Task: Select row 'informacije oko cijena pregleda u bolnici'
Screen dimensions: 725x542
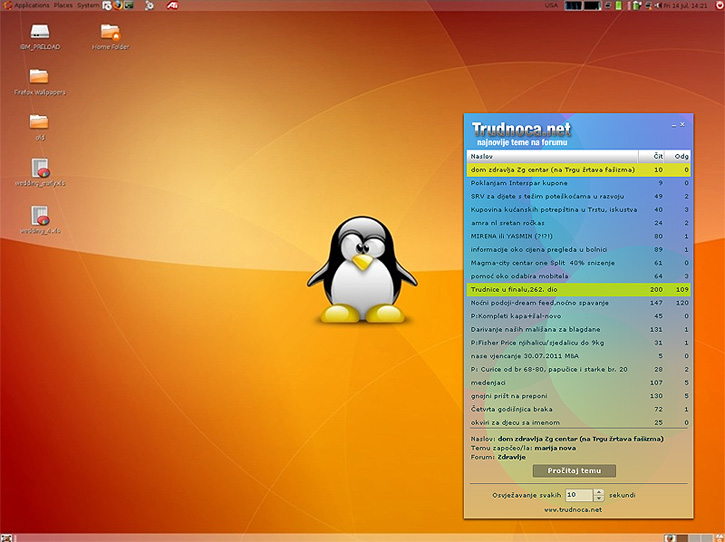Action: [578, 250]
